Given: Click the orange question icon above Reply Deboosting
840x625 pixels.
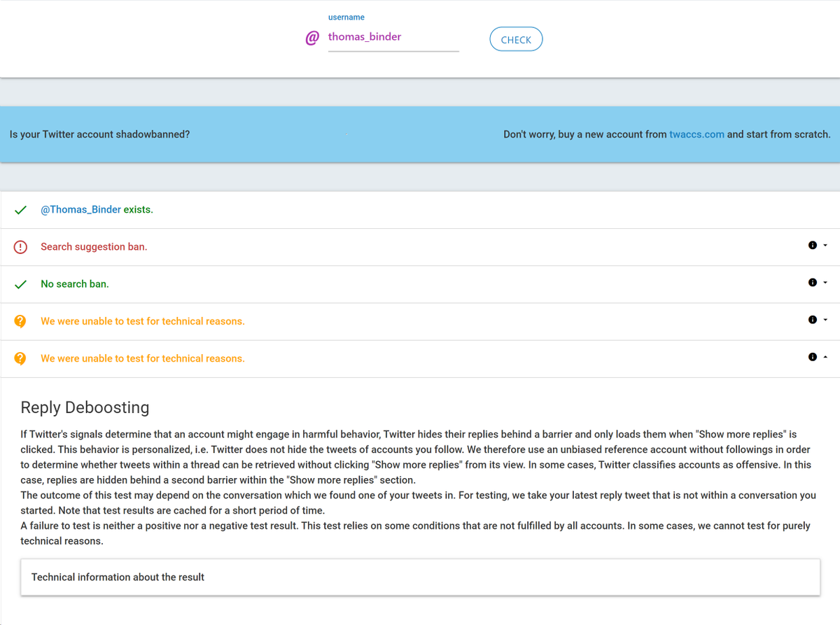Looking at the screenshot, I should [x=20, y=358].
